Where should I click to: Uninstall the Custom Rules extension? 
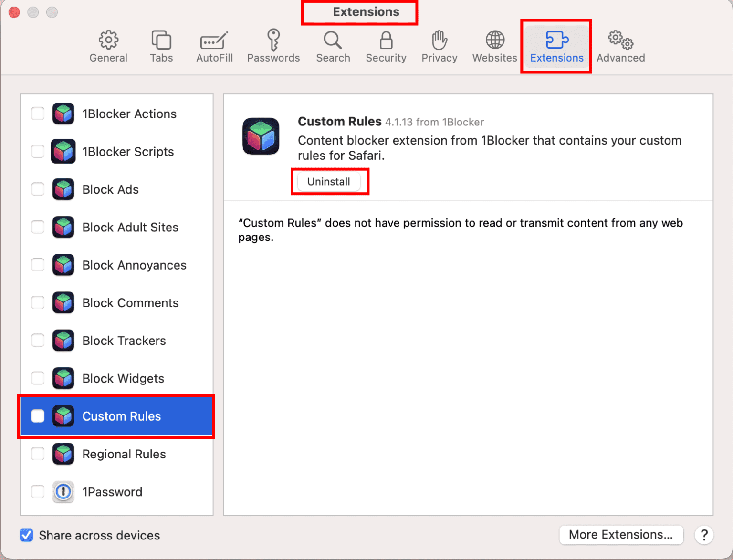click(328, 181)
